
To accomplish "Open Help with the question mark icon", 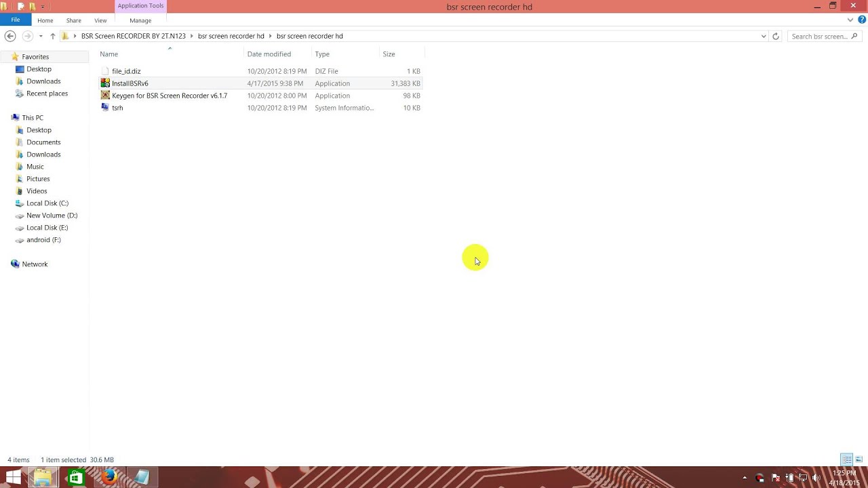I will point(862,20).
